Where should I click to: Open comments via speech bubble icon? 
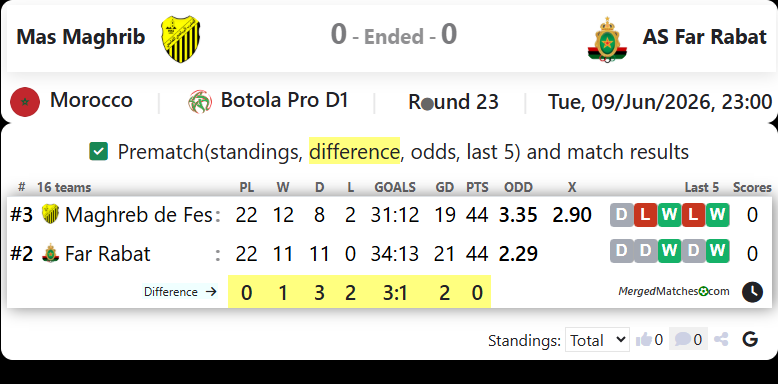point(682,340)
